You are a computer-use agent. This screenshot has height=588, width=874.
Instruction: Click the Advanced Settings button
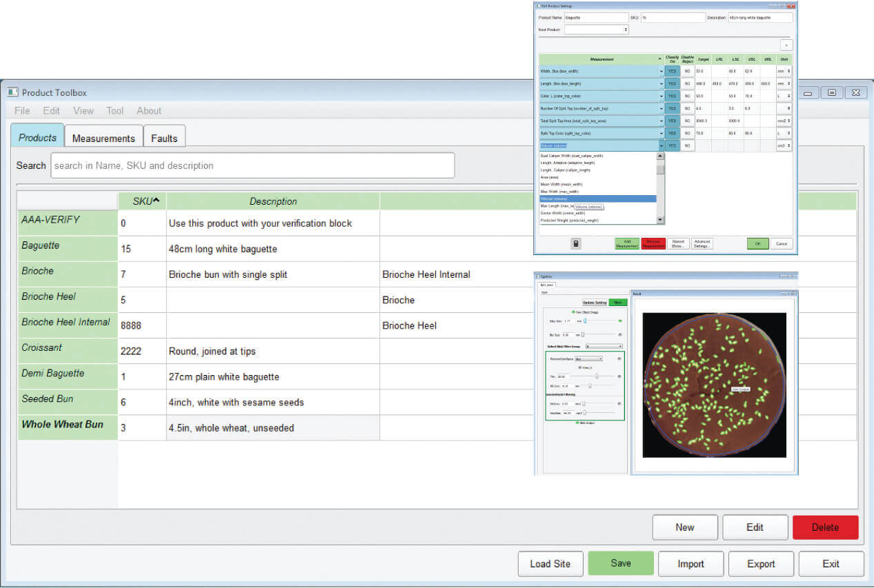click(x=702, y=243)
